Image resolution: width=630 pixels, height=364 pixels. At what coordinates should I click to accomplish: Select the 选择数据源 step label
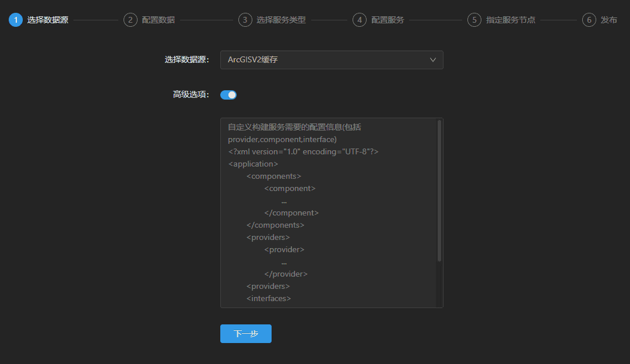pos(47,20)
